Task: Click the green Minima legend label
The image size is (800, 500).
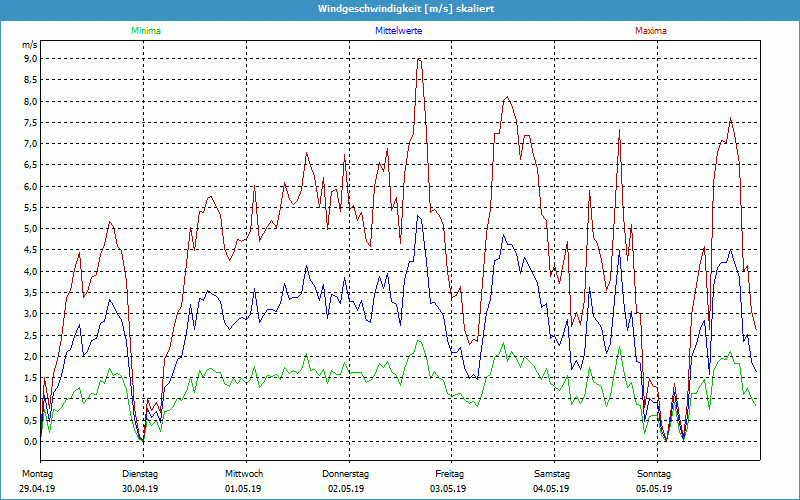Action: click(146, 31)
